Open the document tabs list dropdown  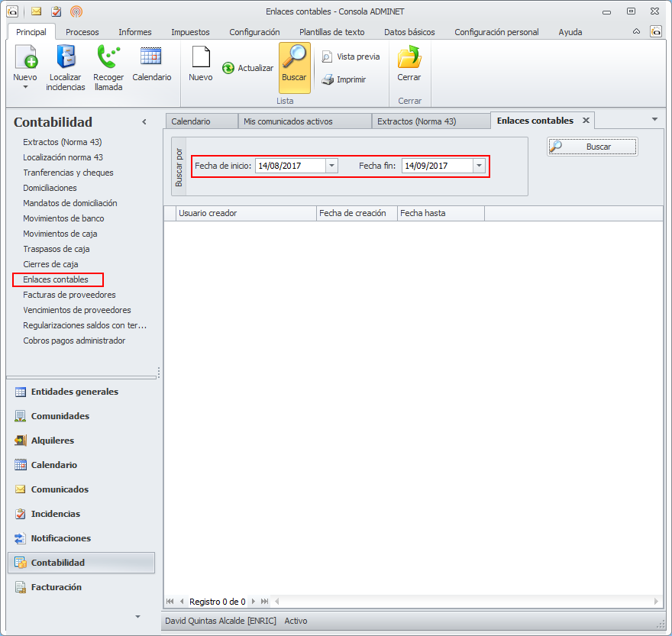pos(654,120)
